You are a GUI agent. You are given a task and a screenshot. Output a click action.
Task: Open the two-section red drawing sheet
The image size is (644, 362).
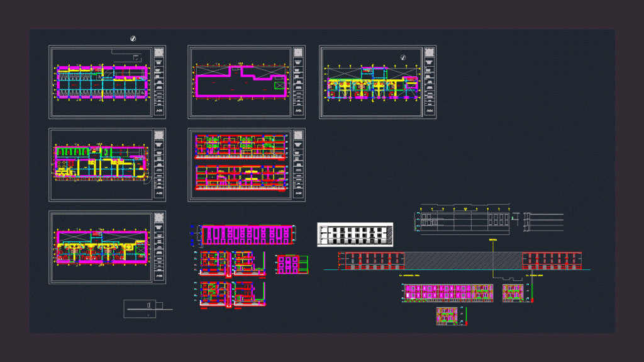(247, 164)
